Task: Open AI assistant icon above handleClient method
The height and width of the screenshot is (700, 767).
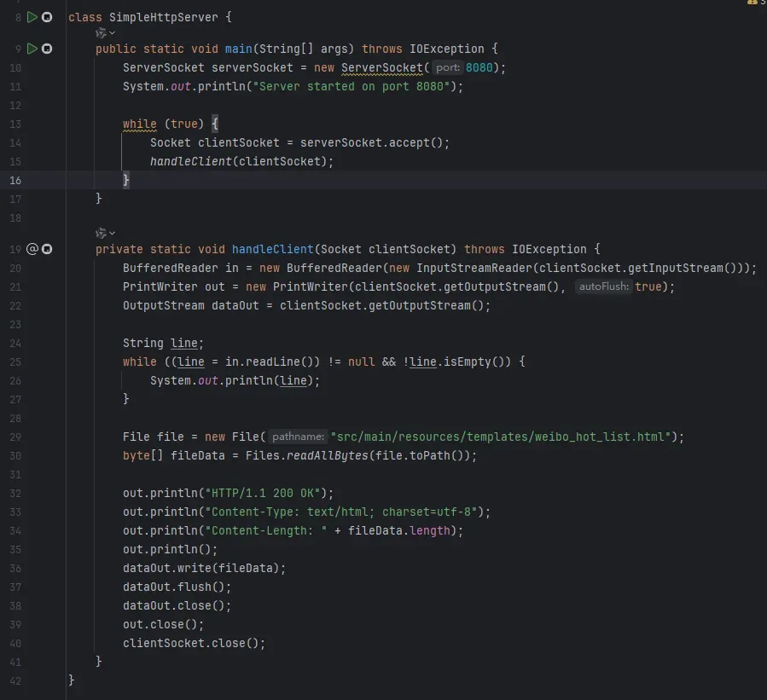Action: point(101,233)
